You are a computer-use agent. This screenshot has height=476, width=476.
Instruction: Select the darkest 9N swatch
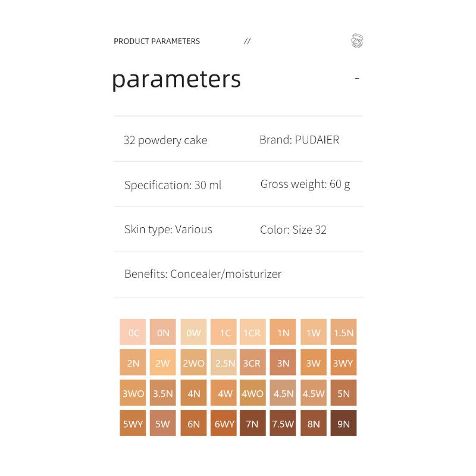coord(343,424)
